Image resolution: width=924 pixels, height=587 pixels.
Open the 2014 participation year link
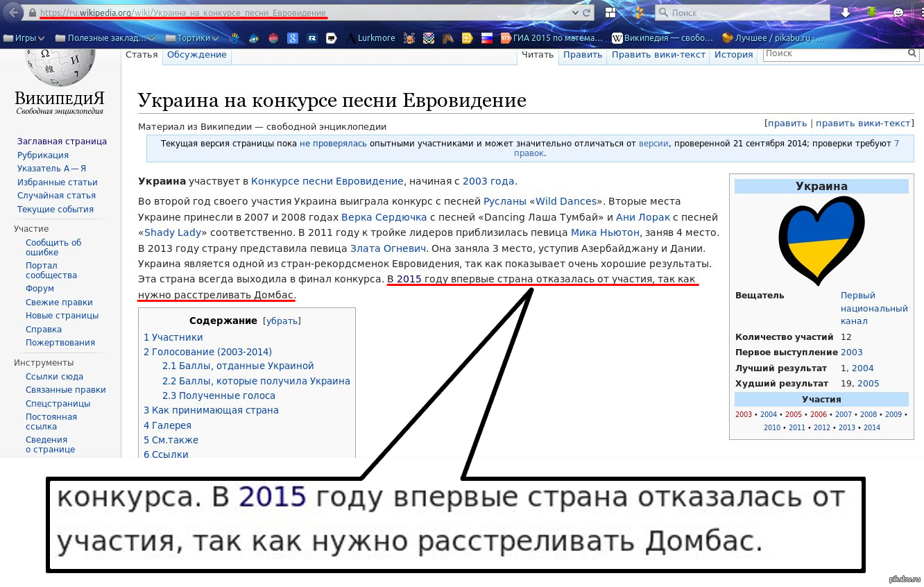(x=872, y=427)
